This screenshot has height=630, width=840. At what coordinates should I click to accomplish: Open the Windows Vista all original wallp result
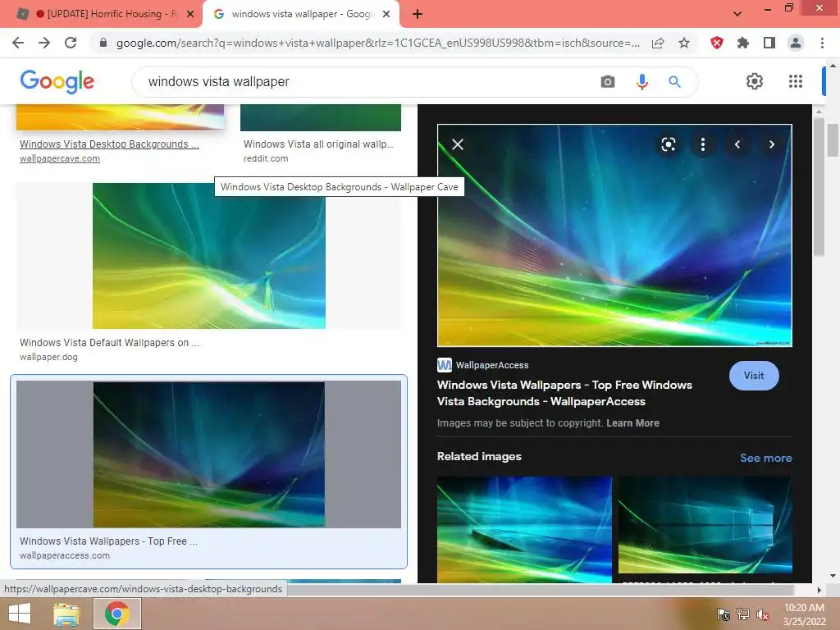pyautogui.click(x=318, y=144)
